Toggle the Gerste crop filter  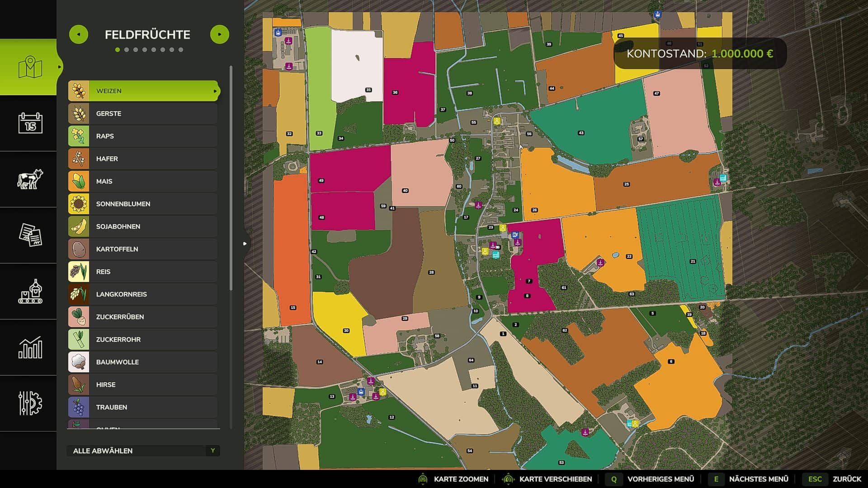coord(143,113)
